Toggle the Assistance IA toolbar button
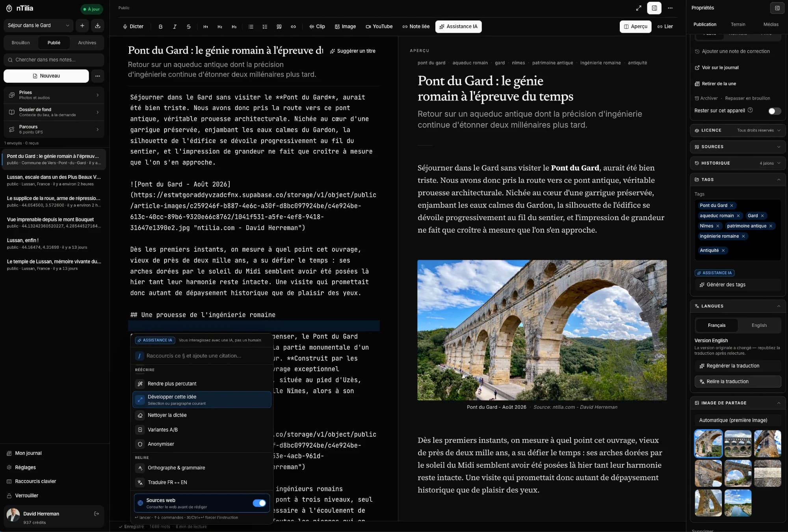The height and width of the screenshot is (532, 788). point(458,26)
